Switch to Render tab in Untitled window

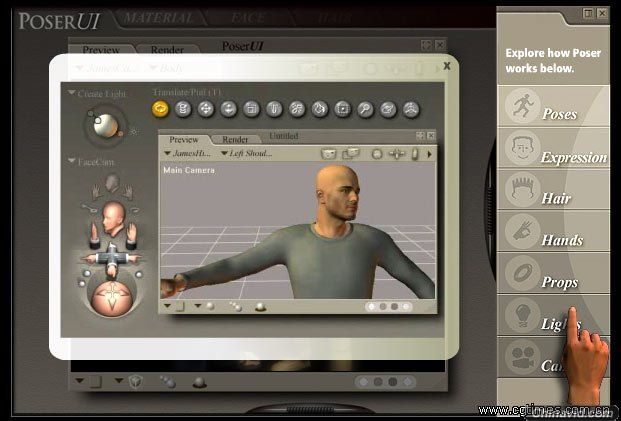click(x=235, y=140)
